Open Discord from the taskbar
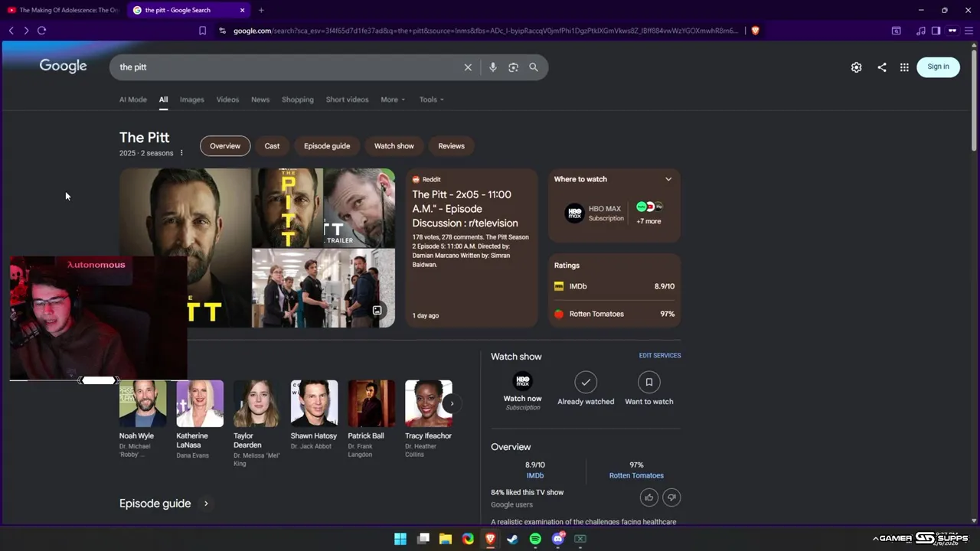This screenshot has width=980, height=551. click(x=558, y=539)
